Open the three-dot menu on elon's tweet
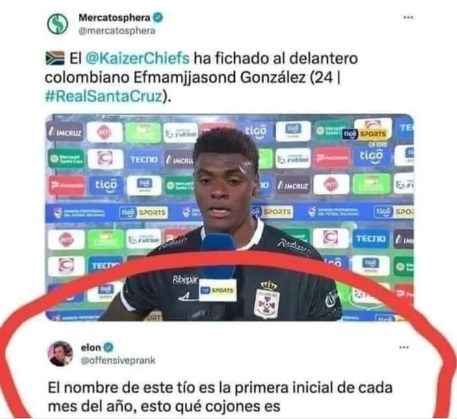This screenshot has height=419, width=457. point(404,347)
